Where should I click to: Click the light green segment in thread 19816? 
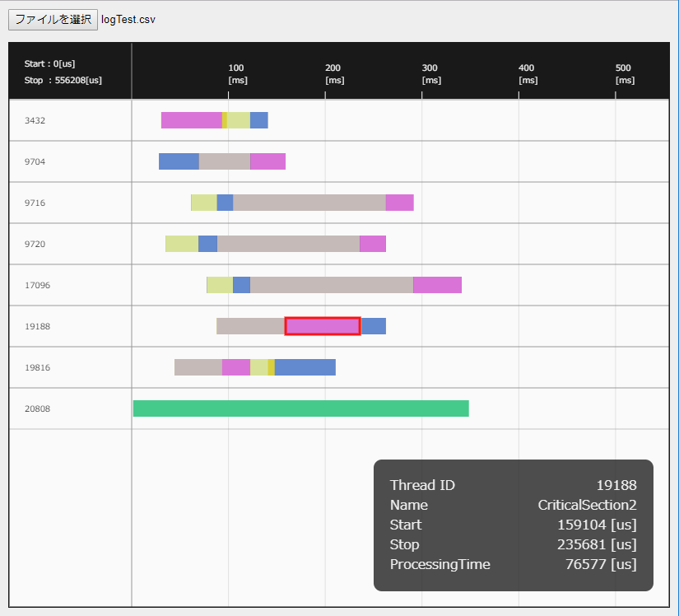tap(259, 367)
